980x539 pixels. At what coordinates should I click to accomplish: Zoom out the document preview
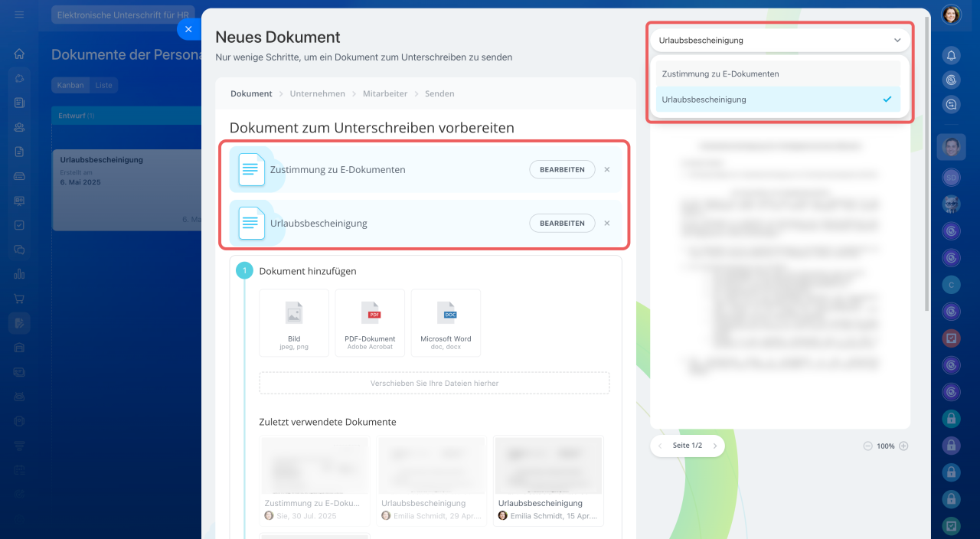[867, 446]
